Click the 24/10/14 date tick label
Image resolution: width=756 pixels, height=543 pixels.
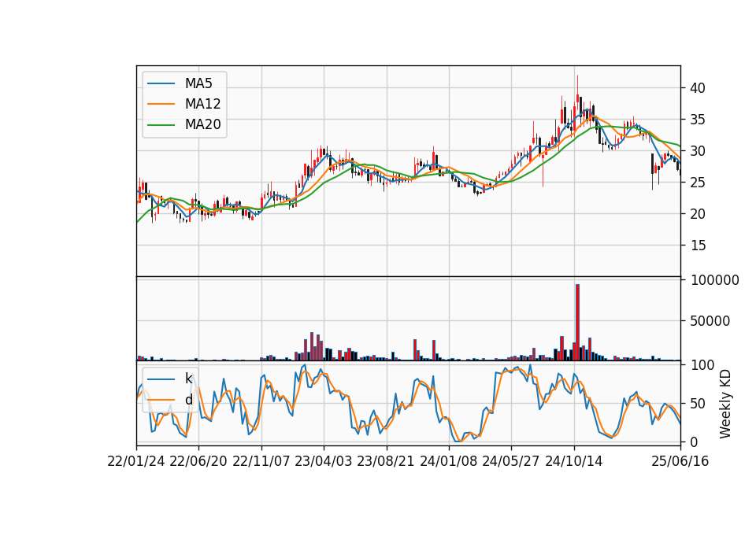574,461
